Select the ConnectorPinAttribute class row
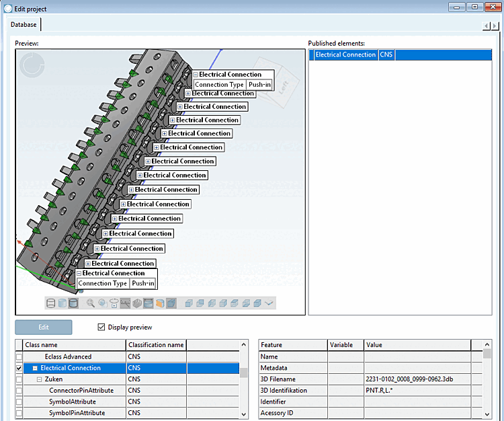 point(81,391)
